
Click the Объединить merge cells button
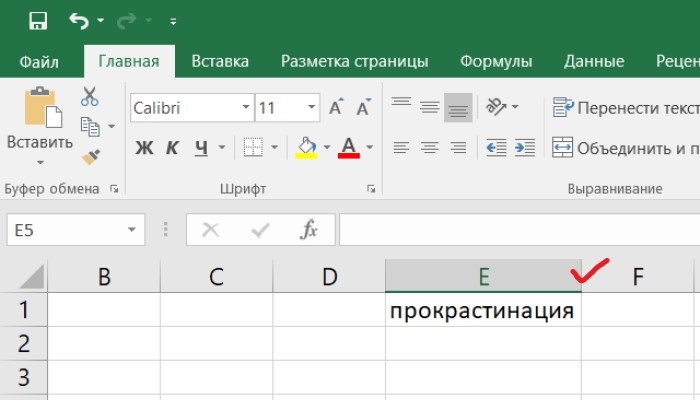click(x=625, y=148)
